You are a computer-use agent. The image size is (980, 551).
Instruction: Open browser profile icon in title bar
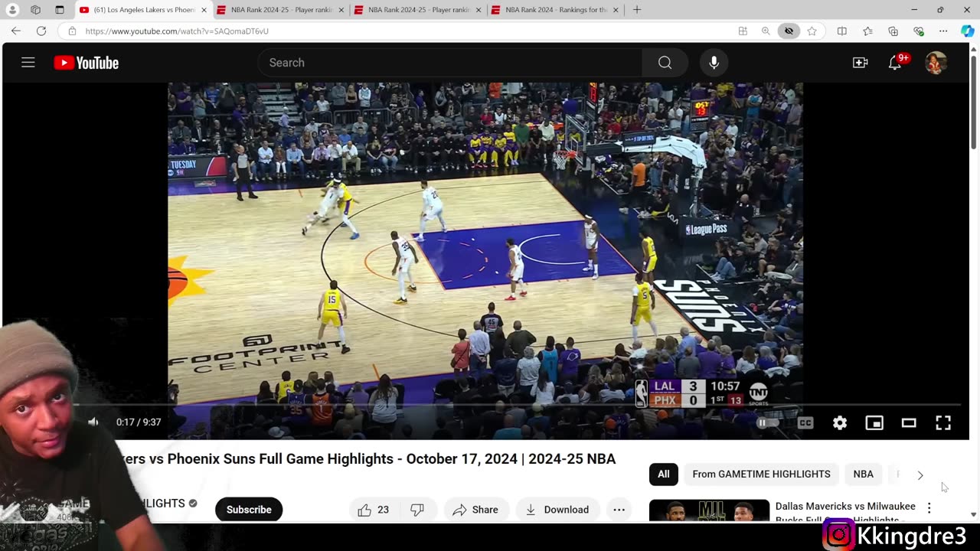(x=12, y=10)
